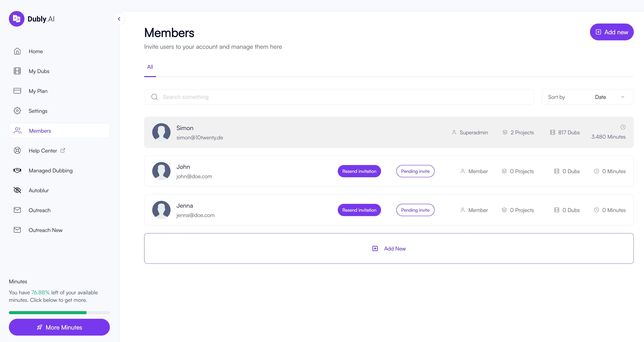Viewport: 644px width, 342px height.
Task: Open the Sort by Date dropdown
Action: coord(588,97)
